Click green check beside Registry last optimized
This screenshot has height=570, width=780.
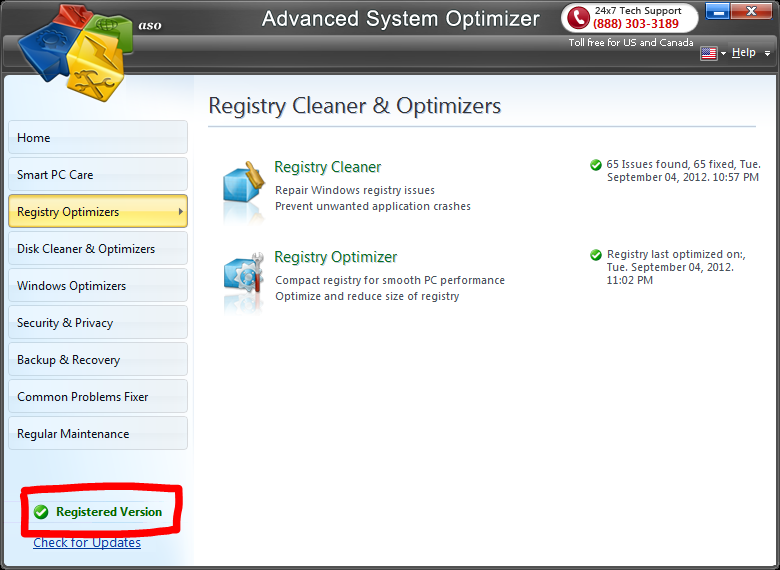(x=595, y=255)
